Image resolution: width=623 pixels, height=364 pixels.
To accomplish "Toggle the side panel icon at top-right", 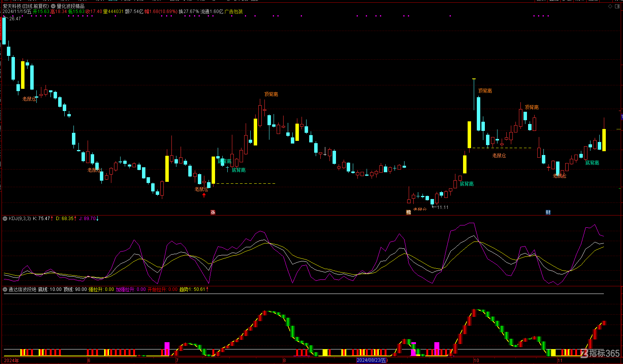I will click(x=617, y=7).
